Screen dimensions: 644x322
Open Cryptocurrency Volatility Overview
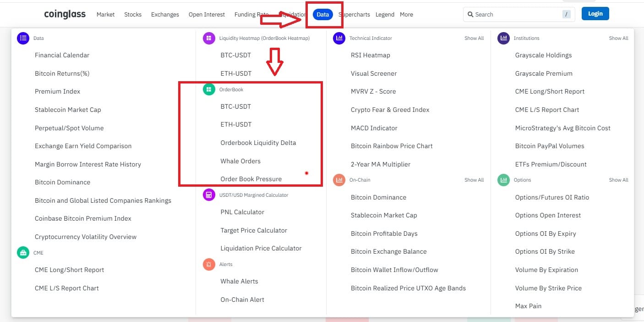(x=86, y=237)
